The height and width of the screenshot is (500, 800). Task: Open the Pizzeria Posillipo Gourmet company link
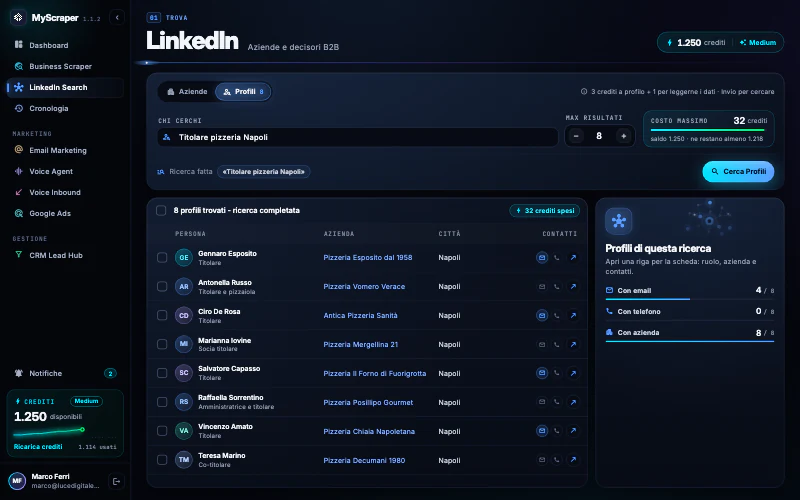point(368,403)
